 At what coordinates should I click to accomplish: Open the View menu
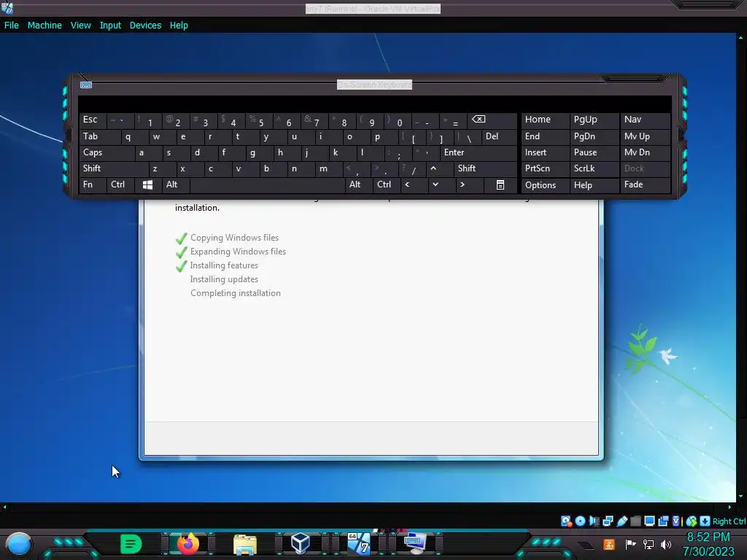(80, 26)
